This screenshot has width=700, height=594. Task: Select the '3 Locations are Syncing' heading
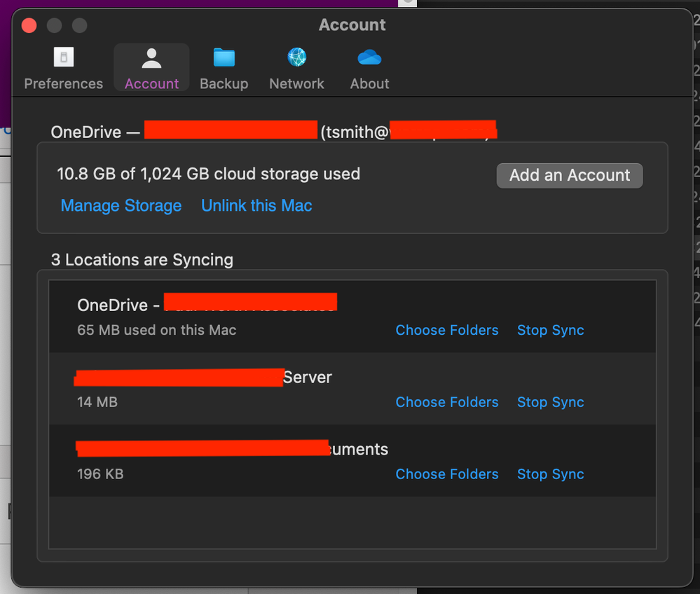pos(142,259)
